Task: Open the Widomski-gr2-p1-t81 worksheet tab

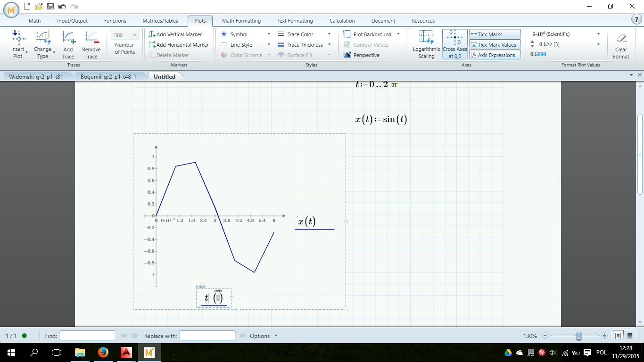Action: [36, 76]
